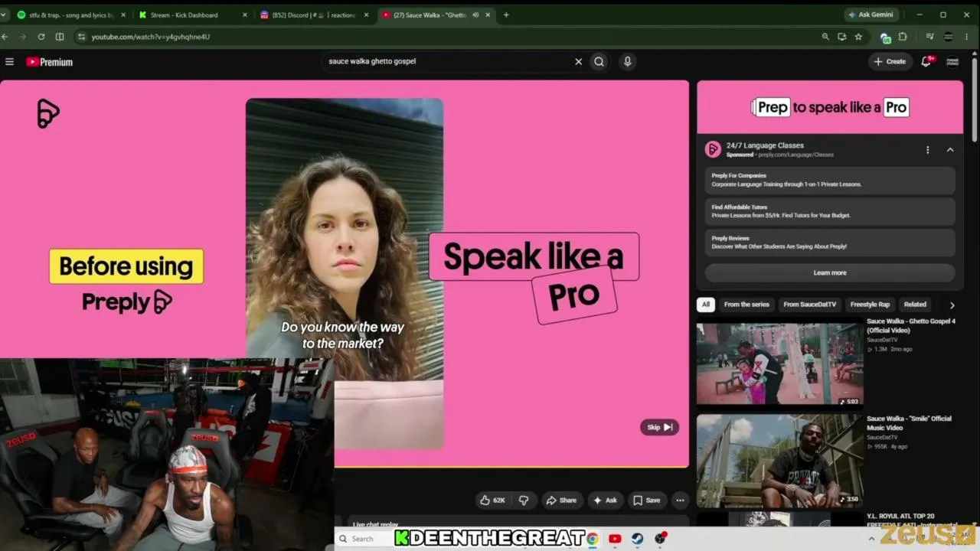Open a new browser tab
The width and height of the screenshot is (980, 551).
[x=506, y=15]
